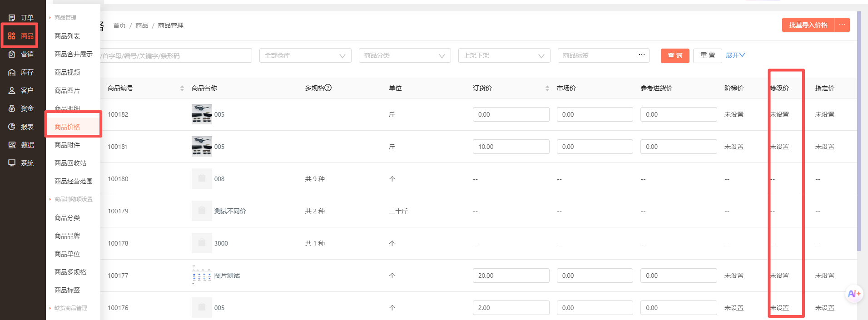Click 阶梯价 未设置 for product 100182
This screenshot has height=320, width=868.
(734, 114)
